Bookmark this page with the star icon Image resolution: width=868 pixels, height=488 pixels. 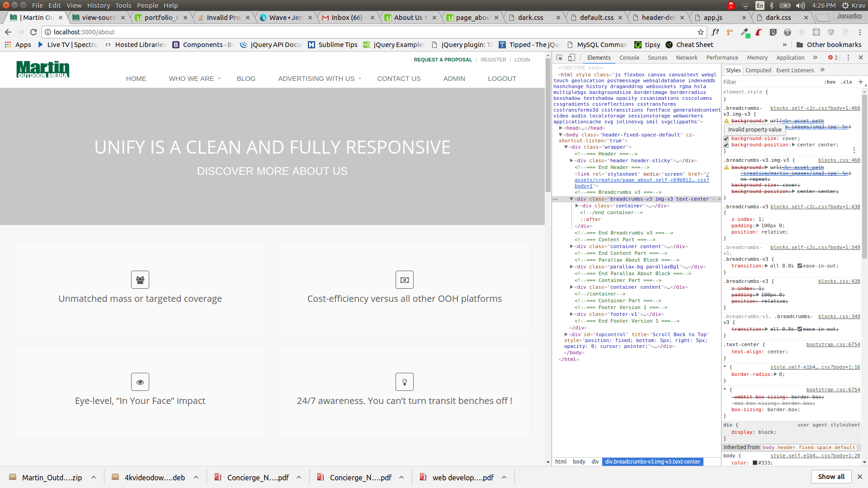tap(701, 32)
